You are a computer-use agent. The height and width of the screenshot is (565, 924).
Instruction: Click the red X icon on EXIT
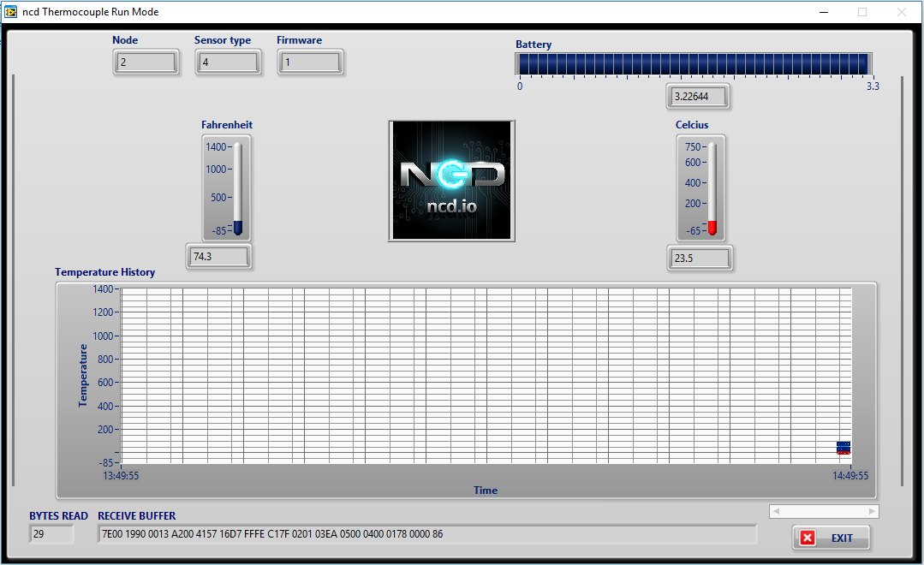pyautogui.click(x=808, y=538)
